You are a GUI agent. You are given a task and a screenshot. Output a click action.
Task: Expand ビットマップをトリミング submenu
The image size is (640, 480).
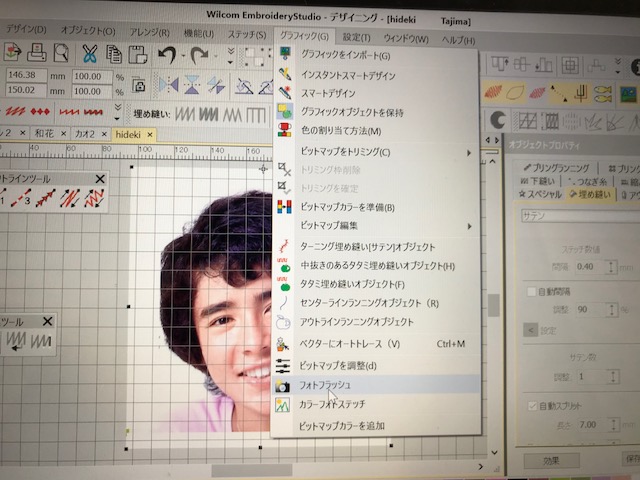click(x=376, y=152)
